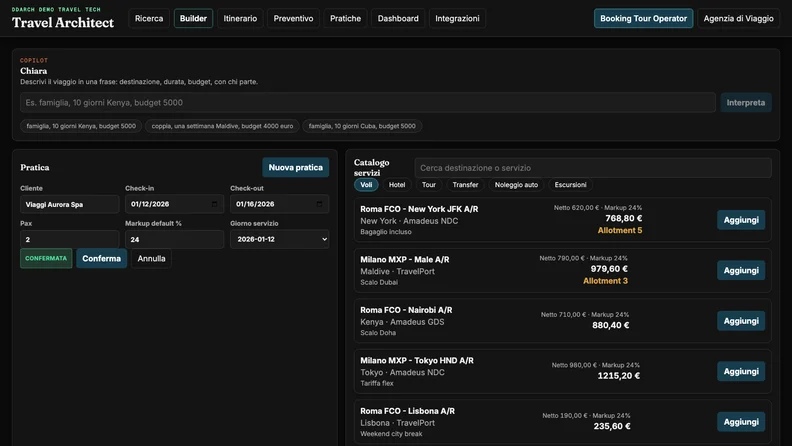Select the Transfer catalog filter

pos(465,185)
